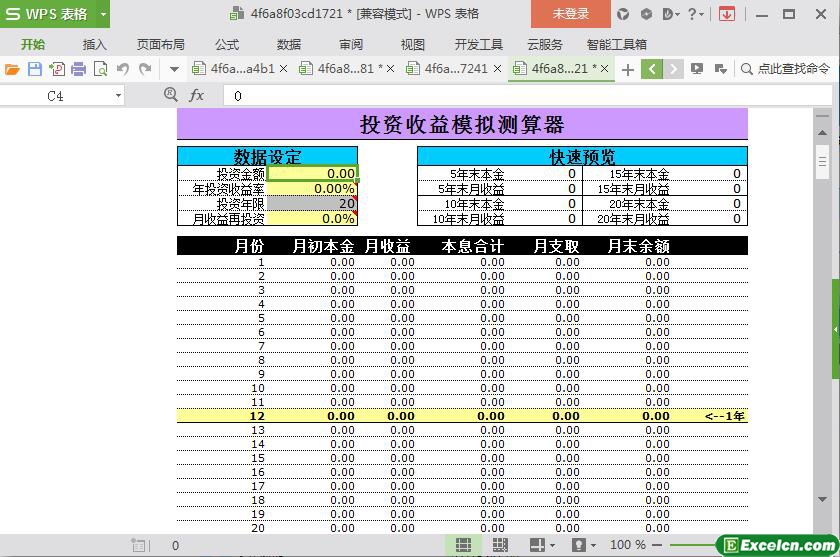This screenshot has width=840, height=557.
Task: Click the 未登录 login button
Action: 571,14
